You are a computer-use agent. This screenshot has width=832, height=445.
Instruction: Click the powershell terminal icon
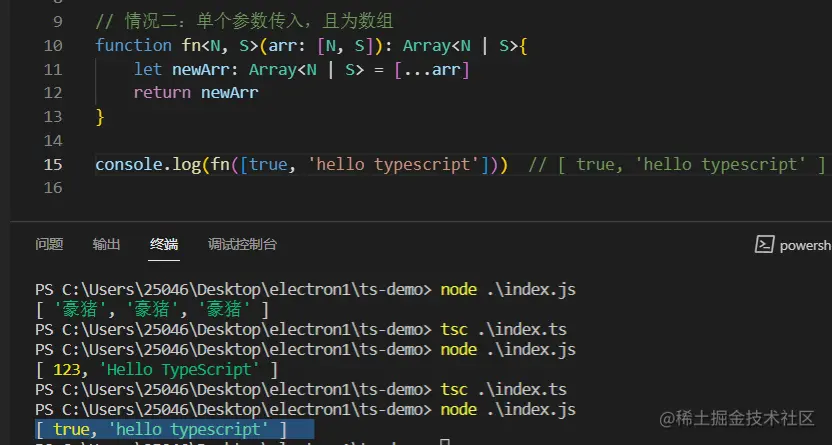(764, 245)
